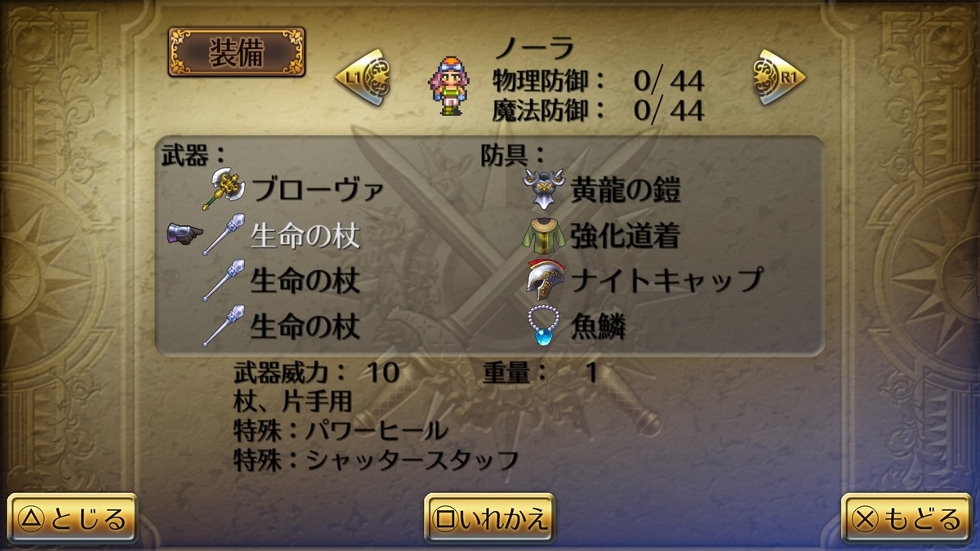This screenshot has height=551, width=980.
Task: Click the gauntlet pointer cursor icon
Action: coord(183,235)
